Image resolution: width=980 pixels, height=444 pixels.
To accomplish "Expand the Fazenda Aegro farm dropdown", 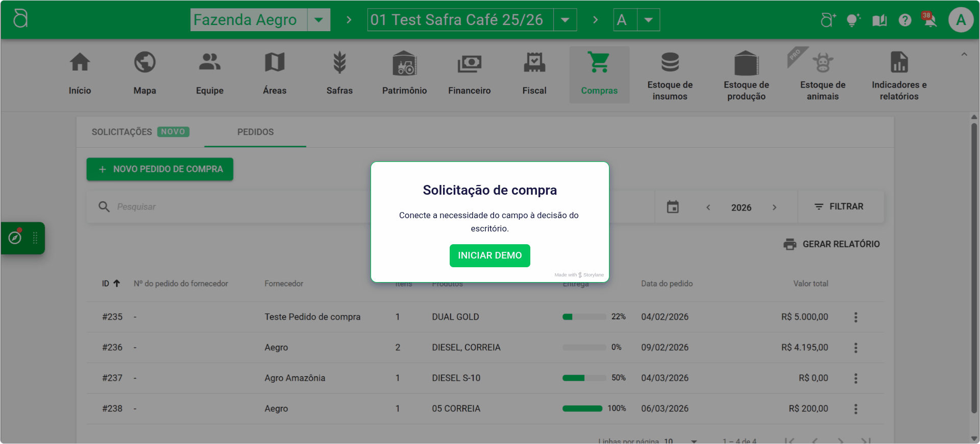I will [x=318, y=20].
